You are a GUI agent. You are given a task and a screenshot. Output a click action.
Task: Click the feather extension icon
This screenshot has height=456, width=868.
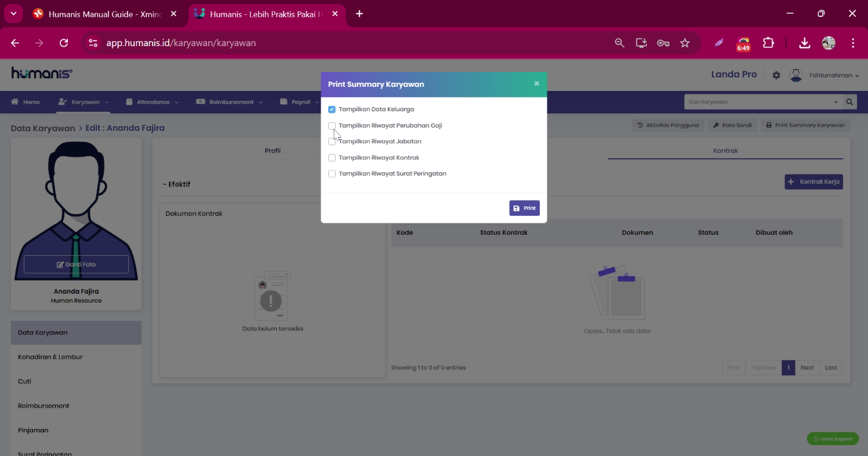(x=719, y=43)
